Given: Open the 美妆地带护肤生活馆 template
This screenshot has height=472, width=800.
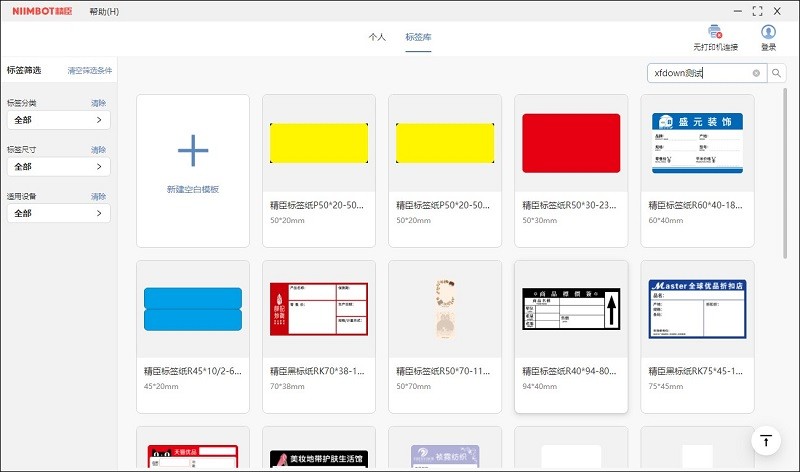Looking at the screenshot, I should (319, 449).
